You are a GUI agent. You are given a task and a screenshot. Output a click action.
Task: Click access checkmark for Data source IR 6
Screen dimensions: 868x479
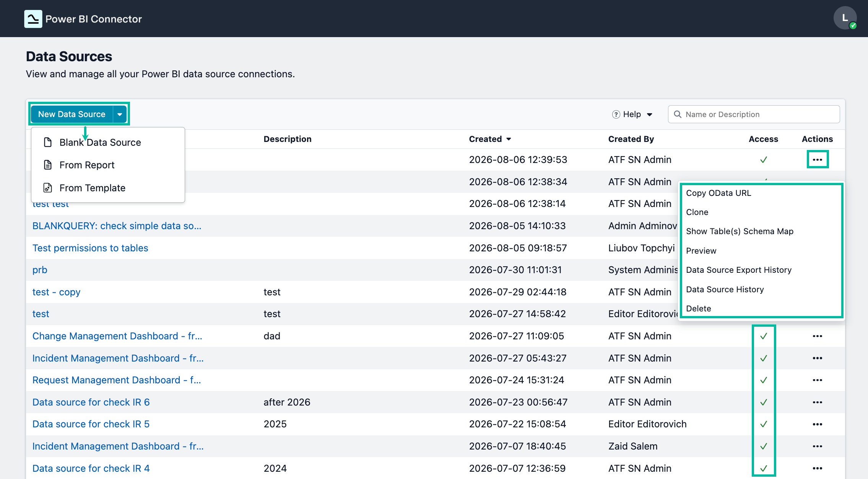click(x=764, y=402)
